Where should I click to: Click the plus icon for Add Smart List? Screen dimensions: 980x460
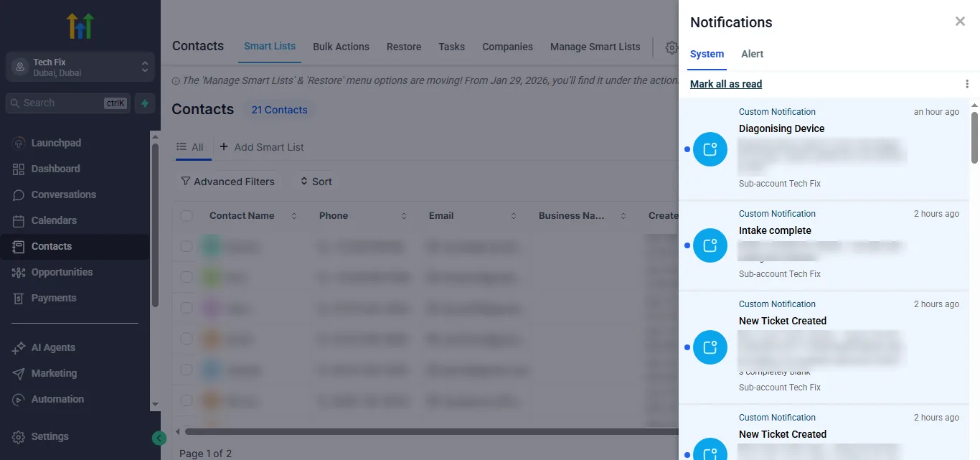click(x=224, y=146)
